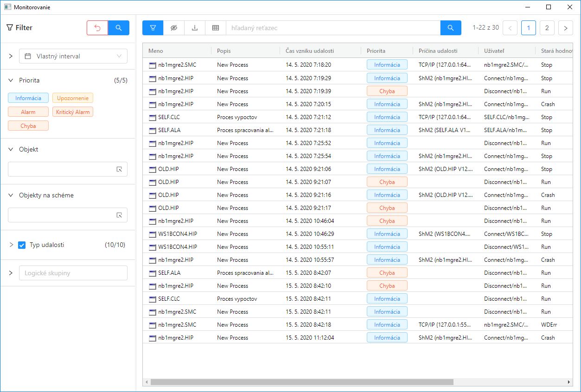Click the crossed-eye hide icon in the toolbar
The width and height of the screenshot is (581, 392).
174,28
